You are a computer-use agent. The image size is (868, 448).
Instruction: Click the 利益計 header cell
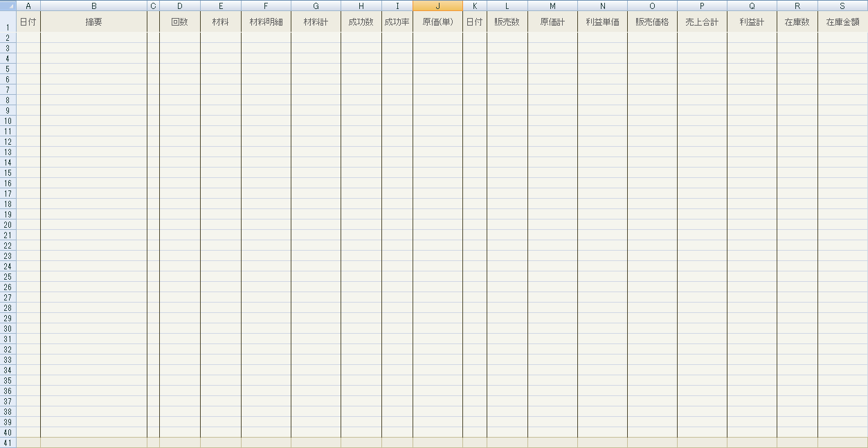pyautogui.click(x=752, y=21)
